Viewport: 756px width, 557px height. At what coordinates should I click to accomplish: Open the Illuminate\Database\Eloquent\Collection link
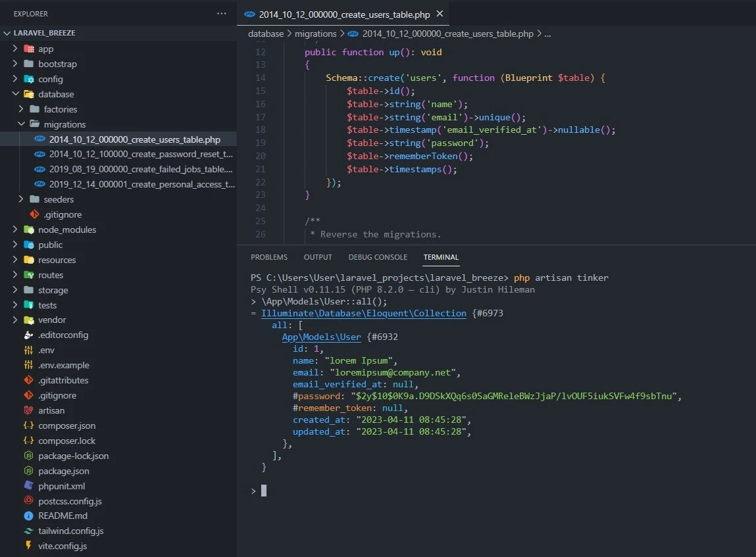coord(363,314)
